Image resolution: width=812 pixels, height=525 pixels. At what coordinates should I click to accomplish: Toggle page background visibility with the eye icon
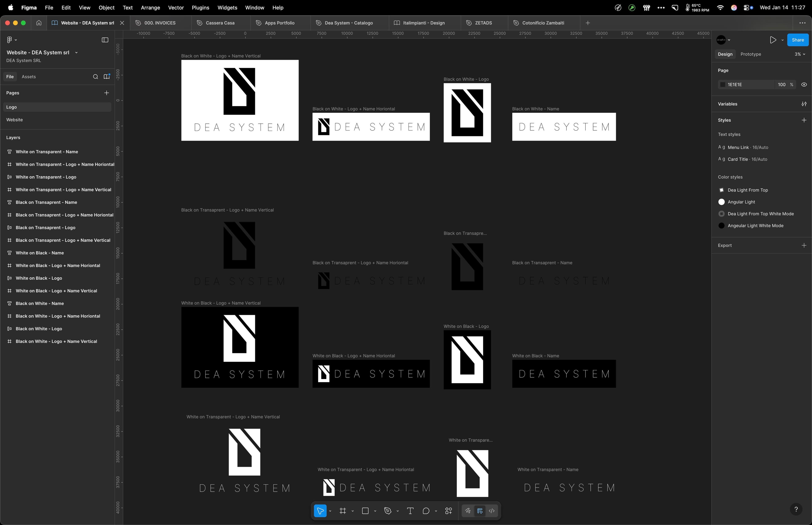click(804, 84)
